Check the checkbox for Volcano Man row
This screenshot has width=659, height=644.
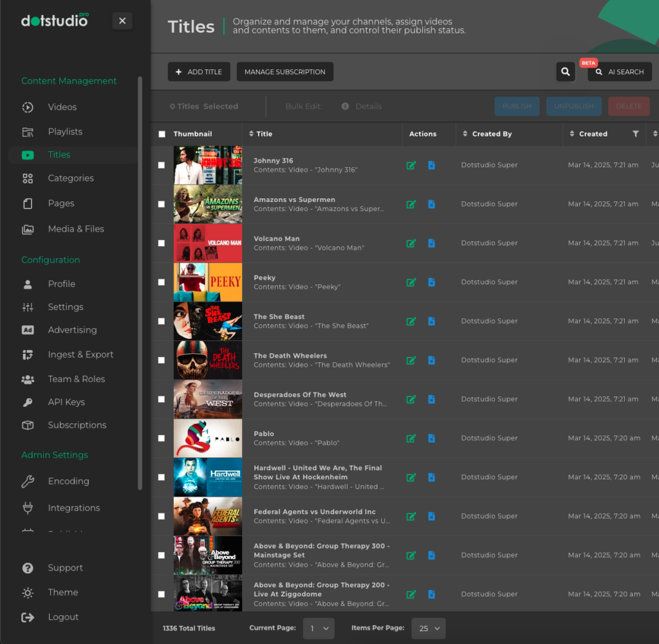point(161,243)
